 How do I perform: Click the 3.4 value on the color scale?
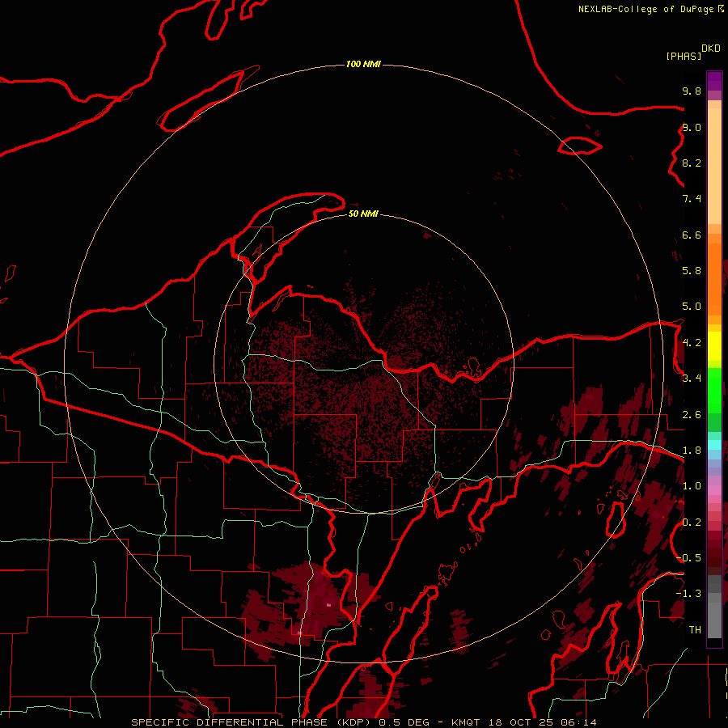pos(692,379)
